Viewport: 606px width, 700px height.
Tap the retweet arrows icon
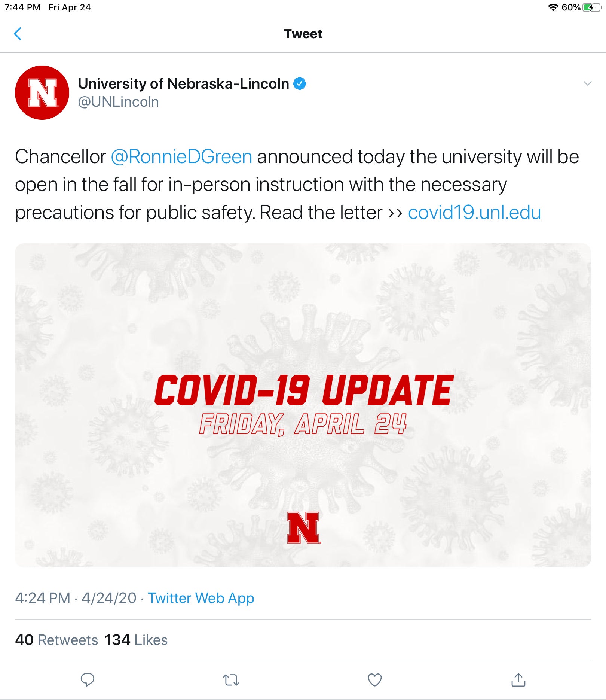[231, 680]
